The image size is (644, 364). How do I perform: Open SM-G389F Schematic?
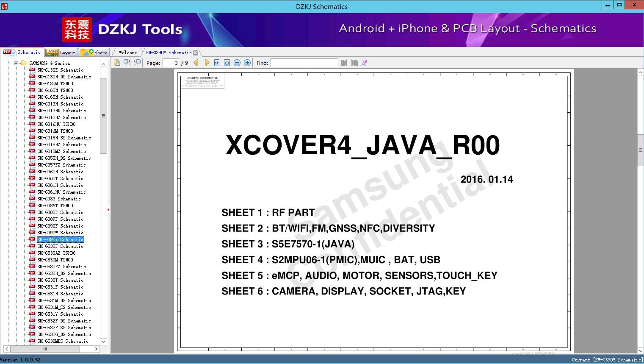(60, 219)
